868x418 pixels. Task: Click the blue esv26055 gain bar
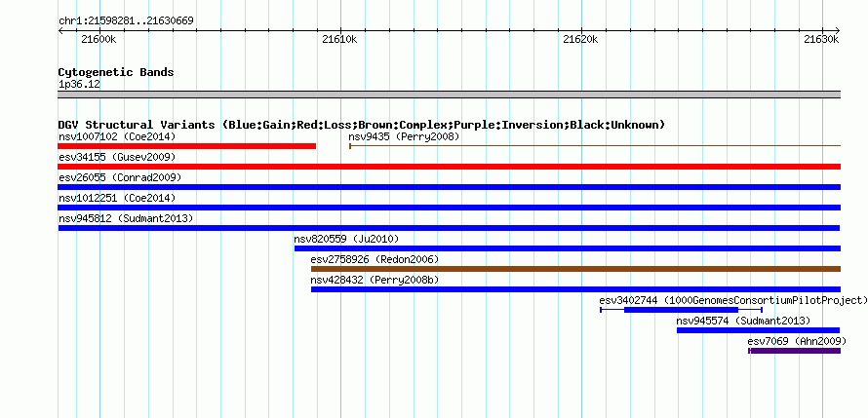(x=449, y=187)
